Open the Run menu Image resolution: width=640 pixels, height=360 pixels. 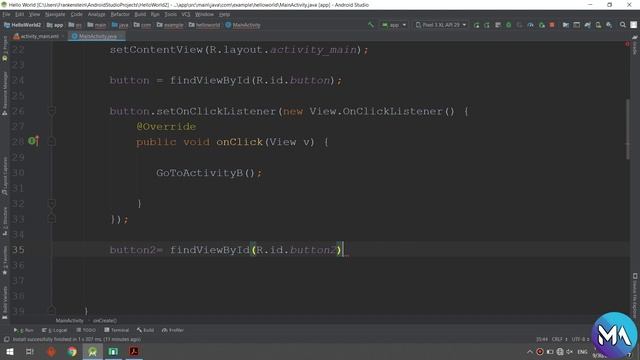coord(155,14)
